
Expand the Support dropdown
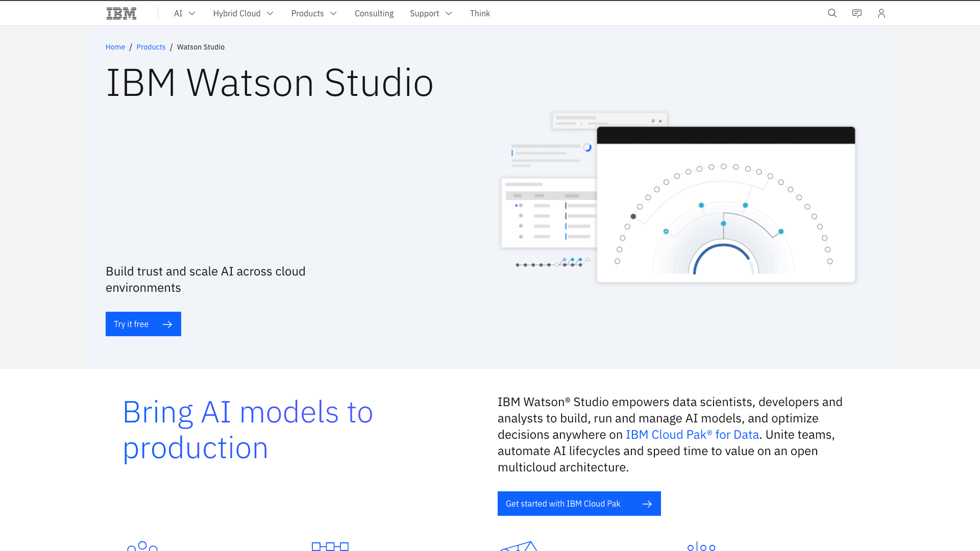[430, 13]
